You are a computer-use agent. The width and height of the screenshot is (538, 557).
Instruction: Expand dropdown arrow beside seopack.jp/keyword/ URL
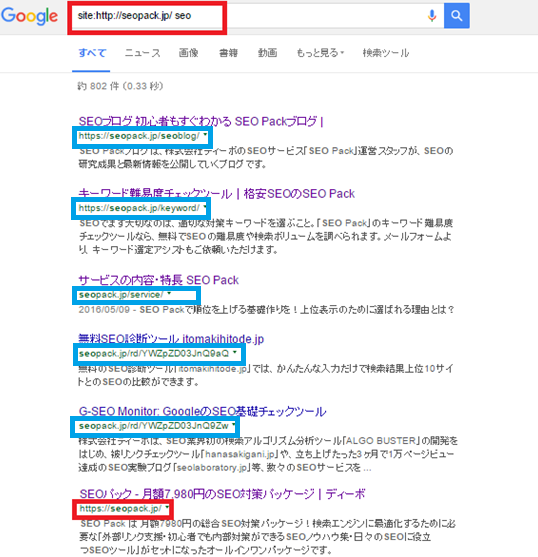(x=205, y=207)
